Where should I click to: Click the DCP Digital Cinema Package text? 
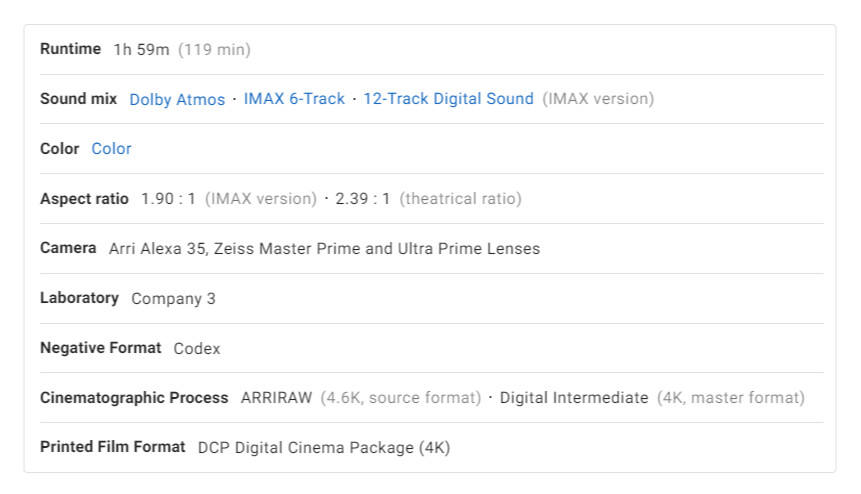pos(323,448)
